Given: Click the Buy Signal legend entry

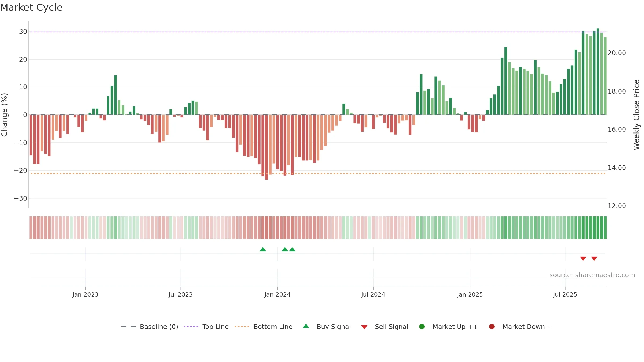Looking at the screenshot, I should (327, 327).
